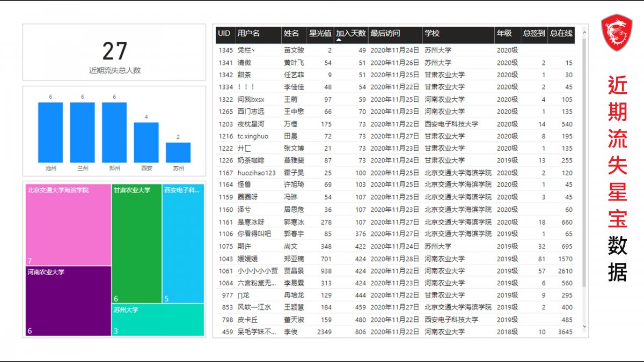The width and height of the screenshot is (644, 362).
Task: Click username 甜茶 in table
Action: click(x=244, y=75)
